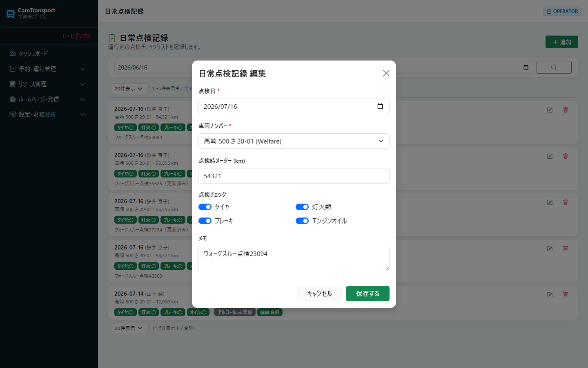
Task: Click edit icon for 2026-07-14 record
Action: pyautogui.click(x=550, y=294)
